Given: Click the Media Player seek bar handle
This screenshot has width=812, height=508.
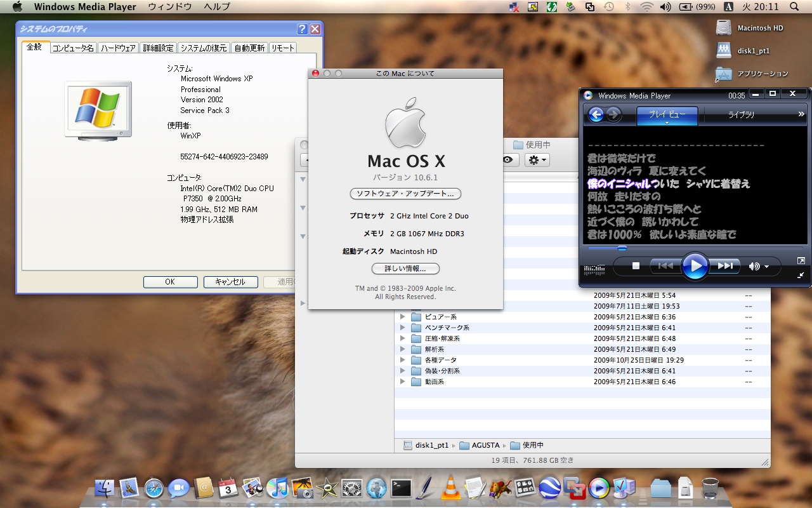Looking at the screenshot, I should click(x=622, y=248).
